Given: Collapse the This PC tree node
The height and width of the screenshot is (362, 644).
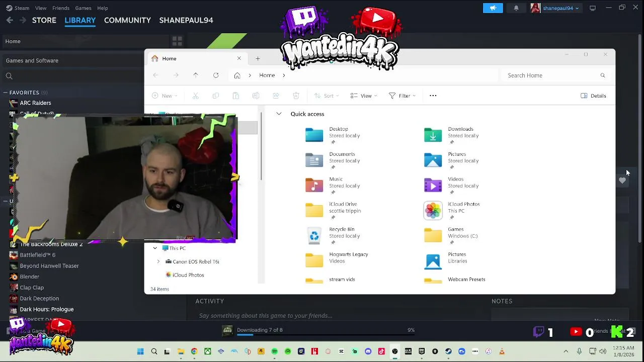Looking at the screenshot, I should click(x=155, y=248).
